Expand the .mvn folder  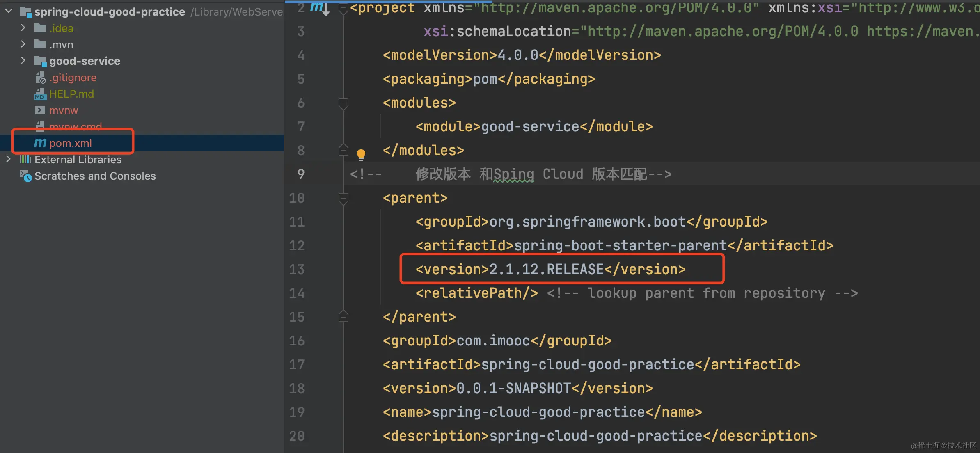coord(23,44)
